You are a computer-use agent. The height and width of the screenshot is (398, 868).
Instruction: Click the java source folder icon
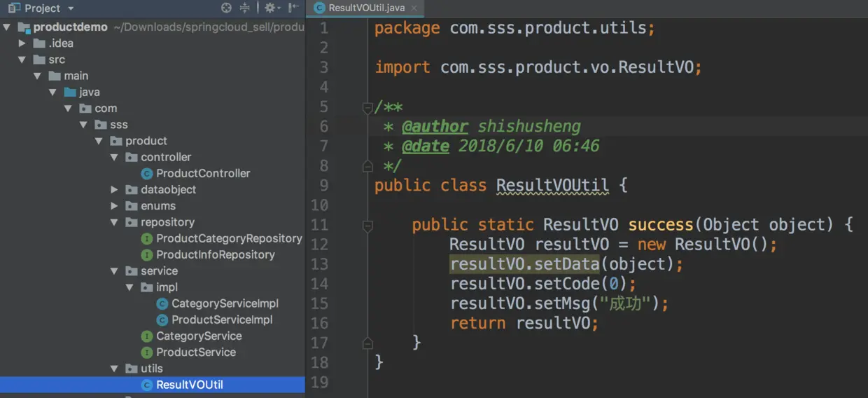(x=69, y=92)
